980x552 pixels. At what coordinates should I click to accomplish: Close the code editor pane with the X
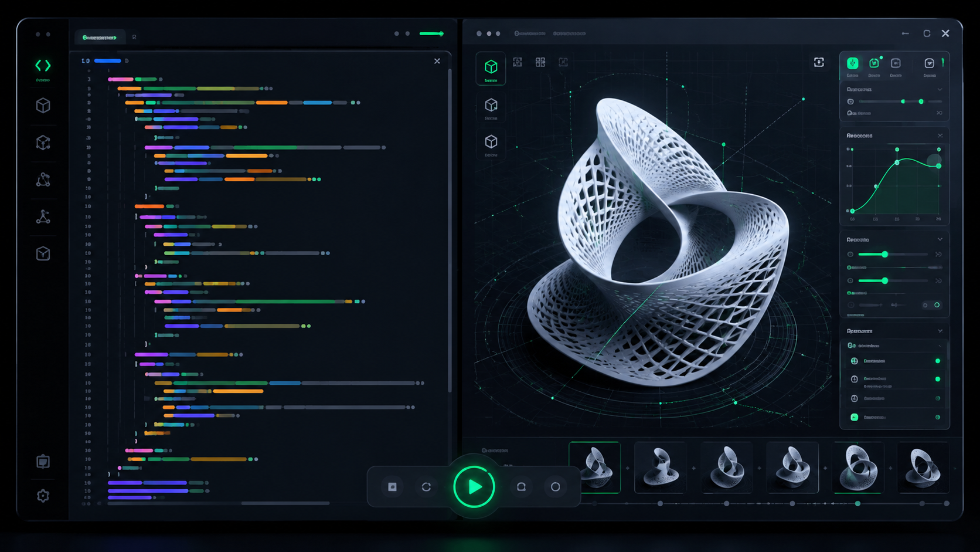(x=437, y=61)
